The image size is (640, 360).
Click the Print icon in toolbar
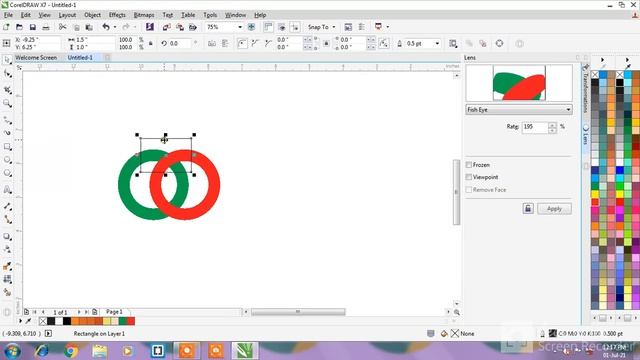pos(46,27)
